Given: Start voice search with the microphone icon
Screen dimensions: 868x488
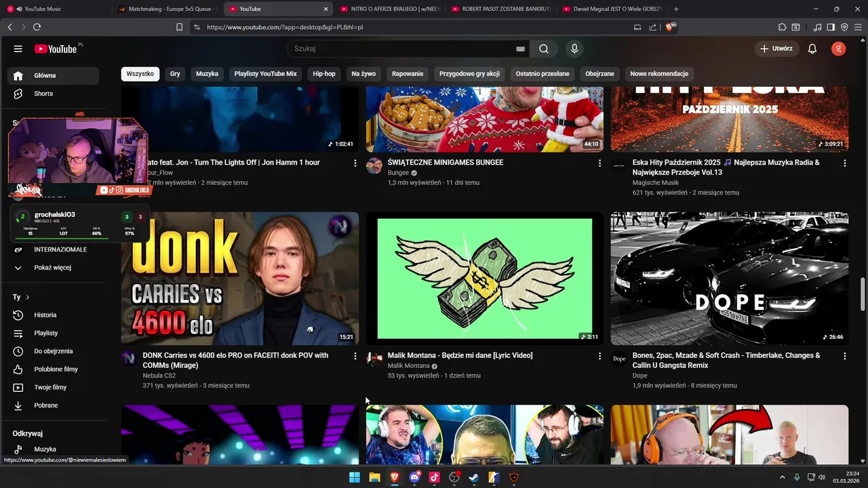Looking at the screenshot, I should click(x=574, y=49).
